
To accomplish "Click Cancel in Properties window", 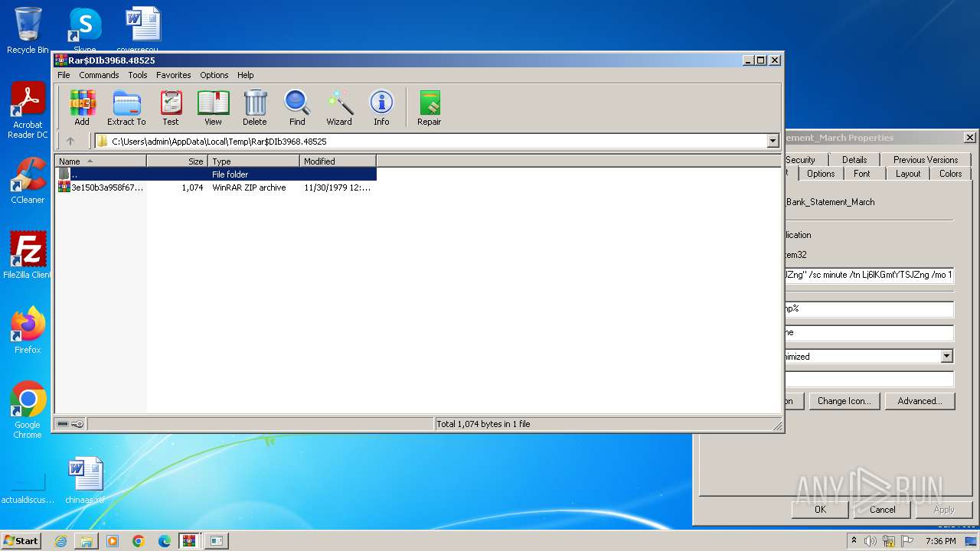I will click(x=882, y=510).
